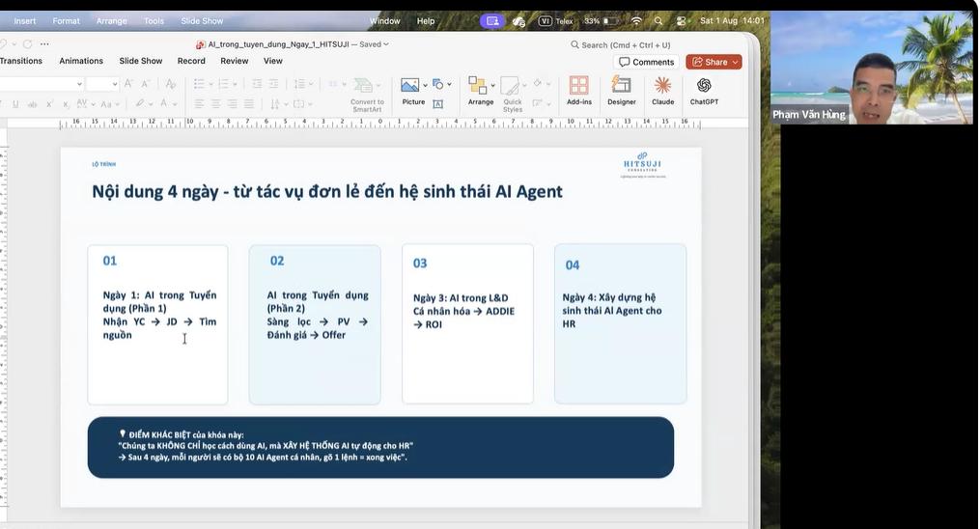Image resolution: width=980 pixels, height=529 pixels.
Task: Click the document title AI_trong_tuyen_dung_Ngay_1_HITSUJI
Action: pos(279,44)
